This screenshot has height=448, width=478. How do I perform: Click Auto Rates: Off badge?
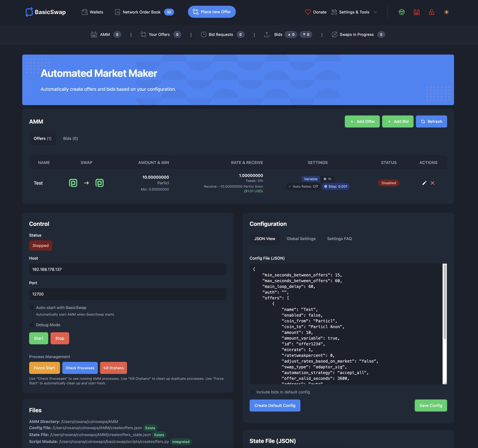point(303,187)
